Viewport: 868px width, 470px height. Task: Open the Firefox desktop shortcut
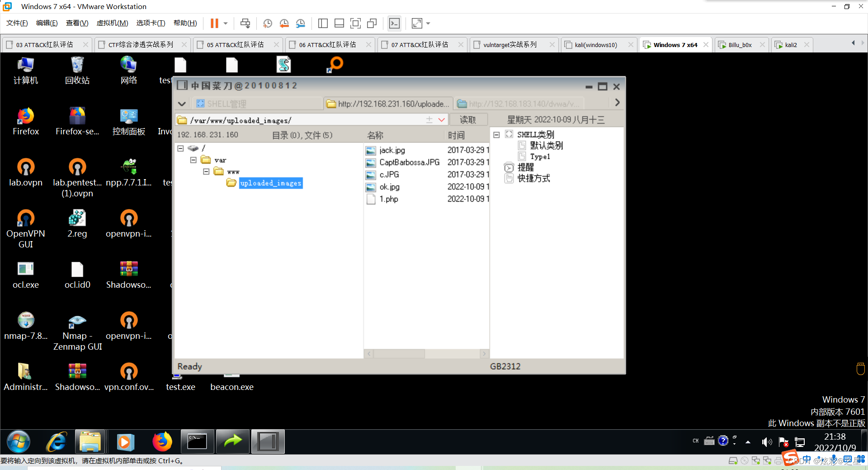click(x=26, y=121)
